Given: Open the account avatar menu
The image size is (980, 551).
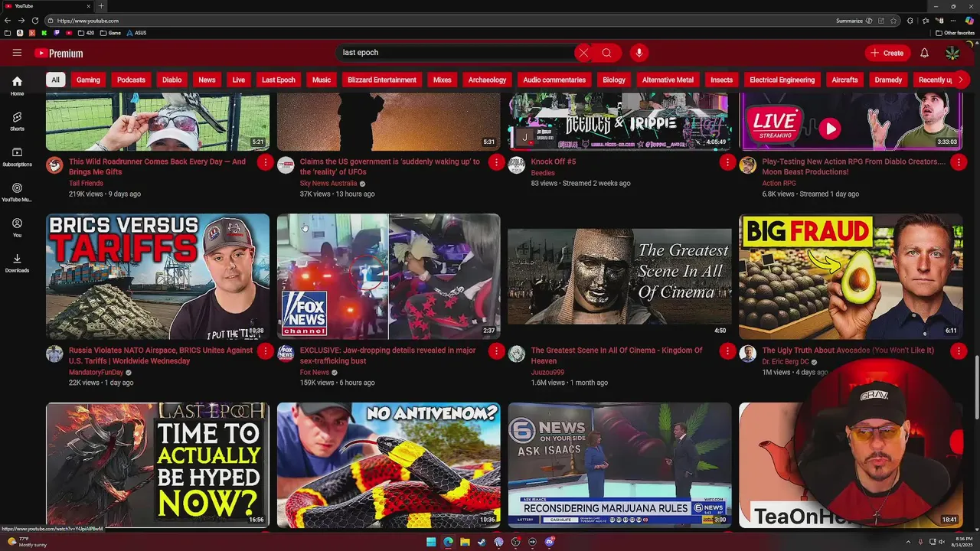Looking at the screenshot, I should [952, 53].
